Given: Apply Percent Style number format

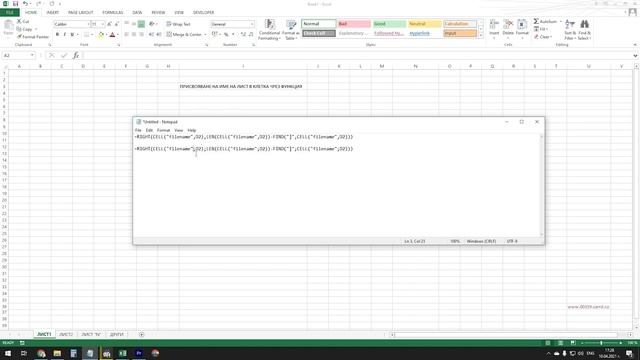Looking at the screenshot, I should [x=226, y=35].
